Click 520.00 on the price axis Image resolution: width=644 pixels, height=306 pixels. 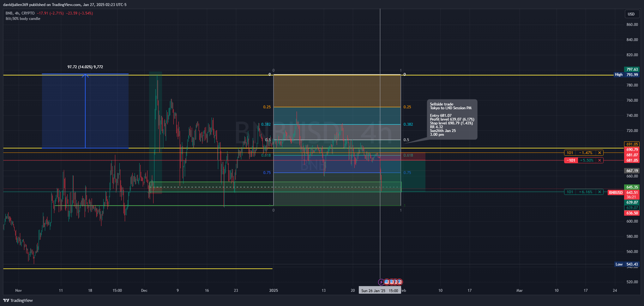[632, 282]
